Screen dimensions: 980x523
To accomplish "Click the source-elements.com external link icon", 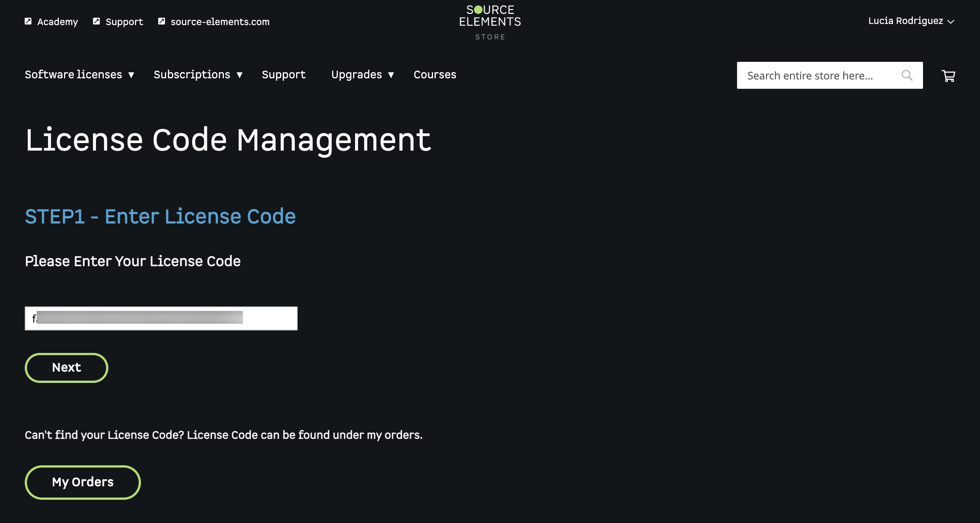I will coord(162,21).
